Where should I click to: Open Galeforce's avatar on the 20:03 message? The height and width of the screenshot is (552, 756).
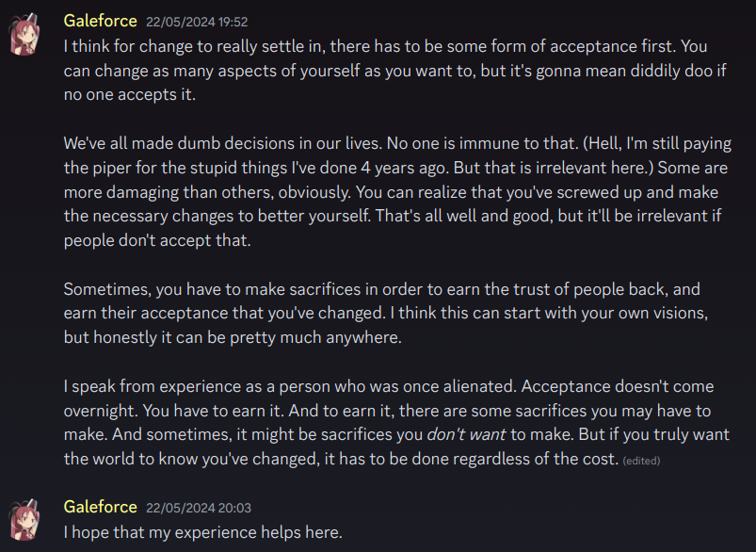pyautogui.click(x=24, y=520)
